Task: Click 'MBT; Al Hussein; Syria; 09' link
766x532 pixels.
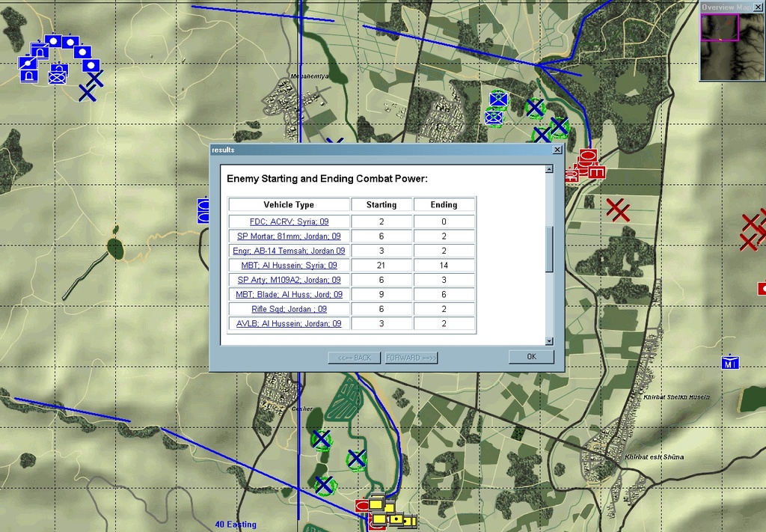Action: tap(289, 266)
